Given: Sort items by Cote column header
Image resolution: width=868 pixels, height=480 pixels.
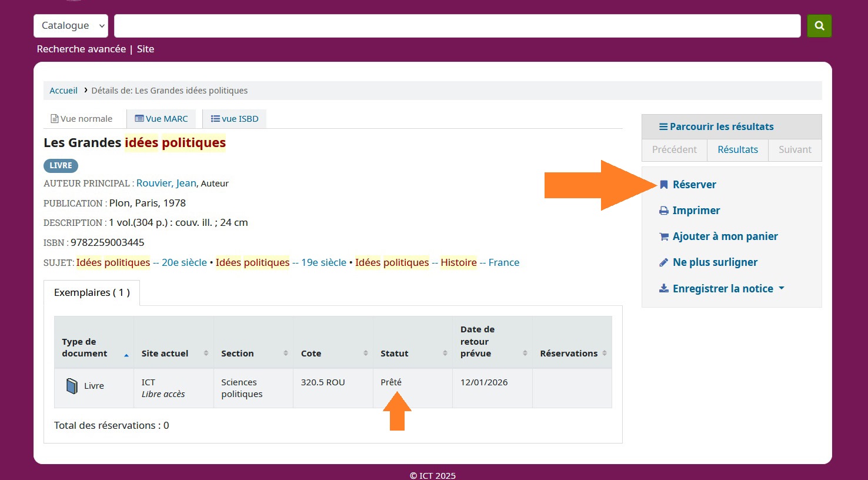Looking at the screenshot, I should tap(332, 353).
